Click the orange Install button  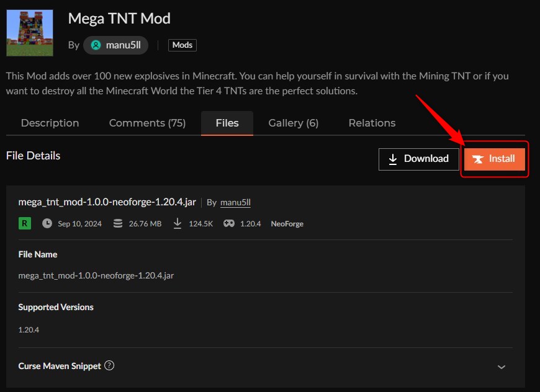point(494,159)
